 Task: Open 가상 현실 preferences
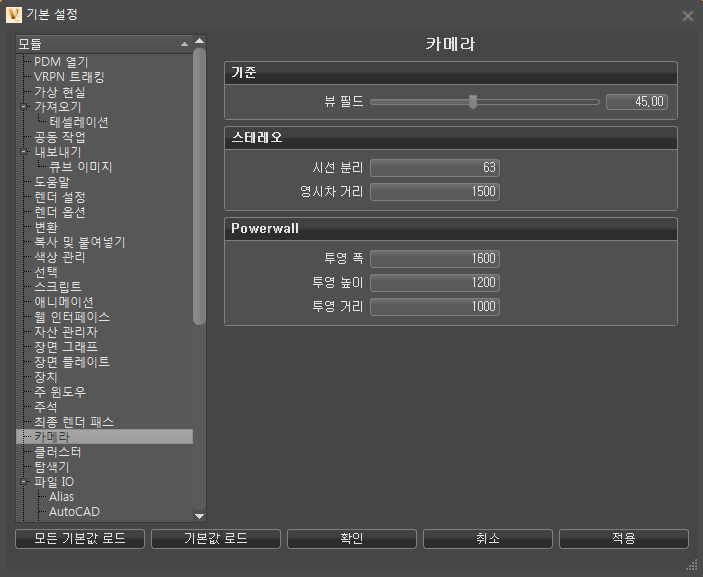pos(60,92)
